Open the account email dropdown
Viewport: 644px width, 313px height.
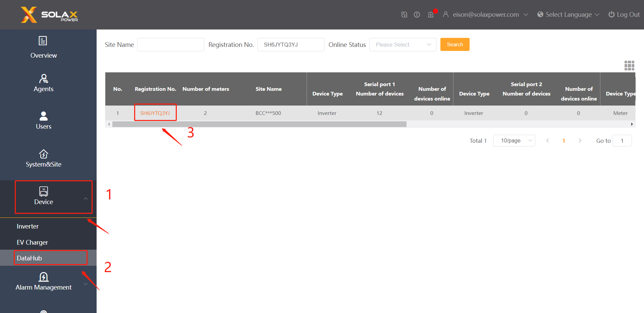click(x=485, y=14)
